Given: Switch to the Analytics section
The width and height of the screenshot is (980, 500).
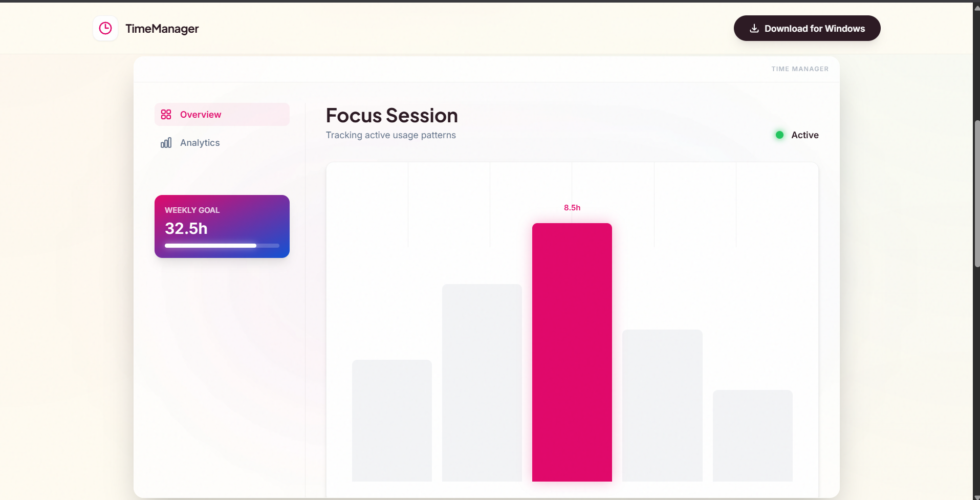Looking at the screenshot, I should (x=200, y=143).
